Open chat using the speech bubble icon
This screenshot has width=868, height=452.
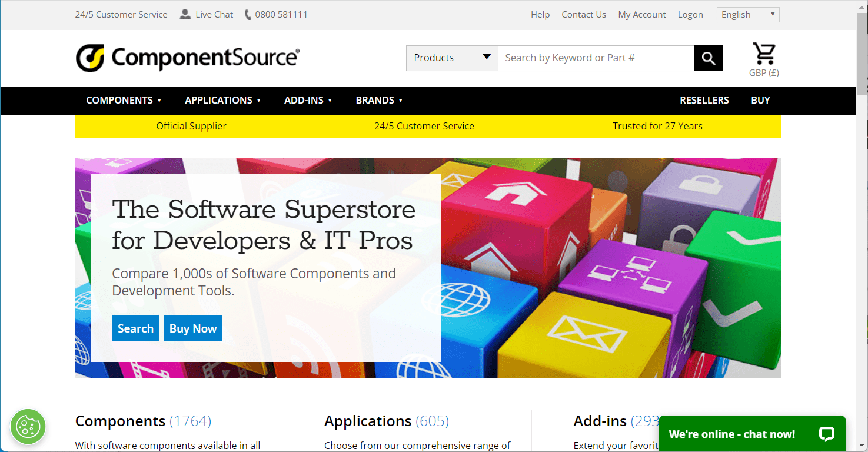pos(826,434)
